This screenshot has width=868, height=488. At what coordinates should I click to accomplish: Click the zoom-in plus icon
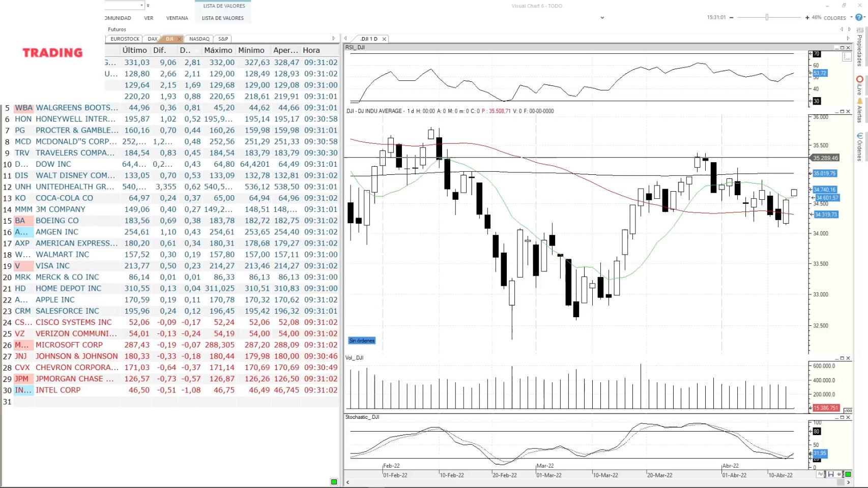pyautogui.click(x=807, y=18)
